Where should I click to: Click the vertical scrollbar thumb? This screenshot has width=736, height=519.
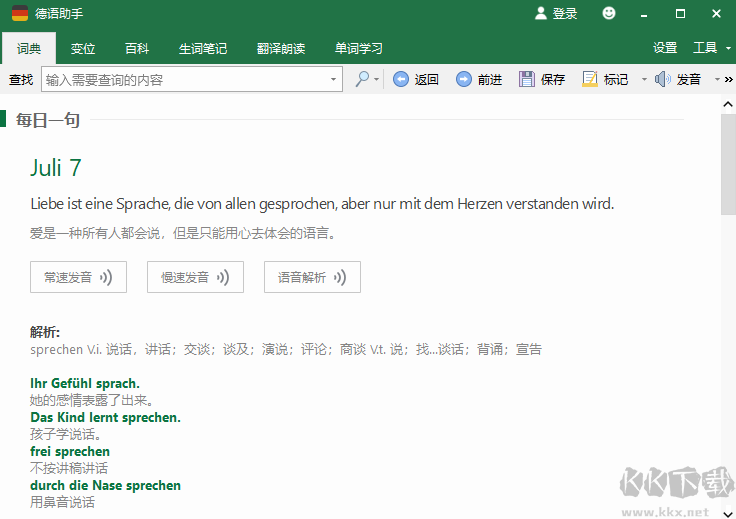click(x=727, y=165)
